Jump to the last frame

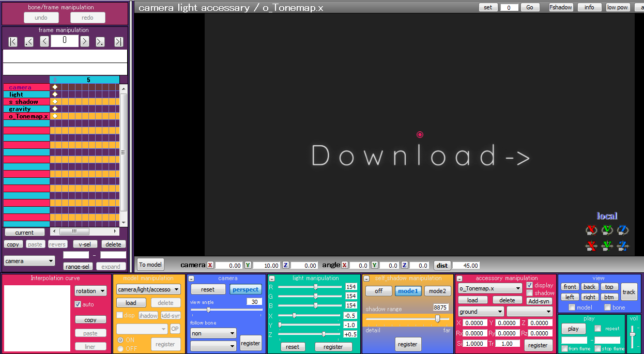point(119,42)
